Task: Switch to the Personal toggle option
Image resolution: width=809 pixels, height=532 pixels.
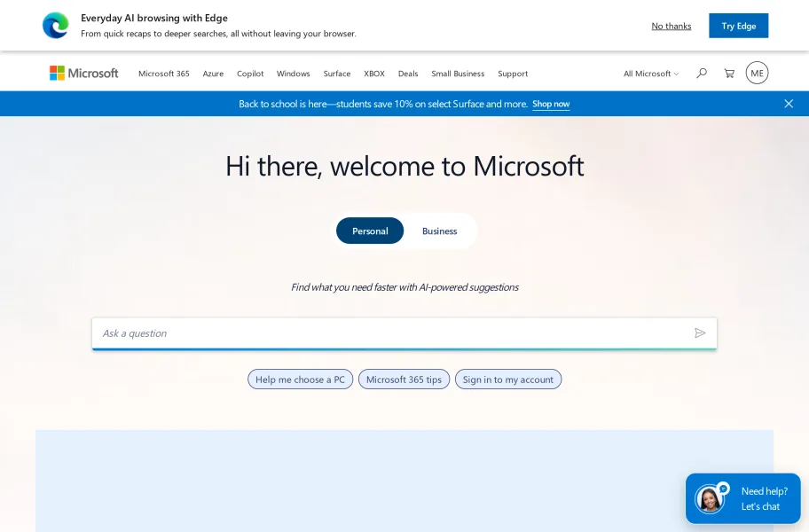Action: tap(370, 231)
